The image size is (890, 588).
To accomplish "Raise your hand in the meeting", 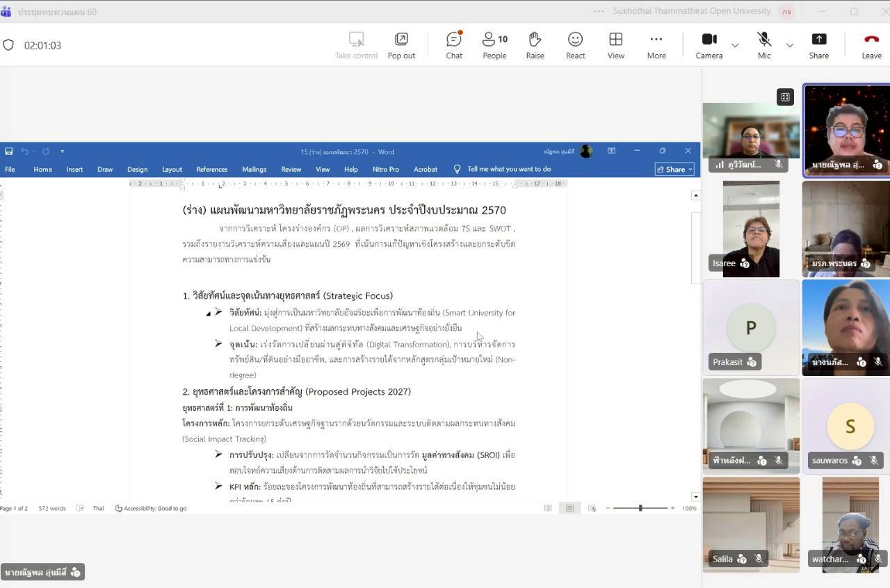I will coord(535,45).
